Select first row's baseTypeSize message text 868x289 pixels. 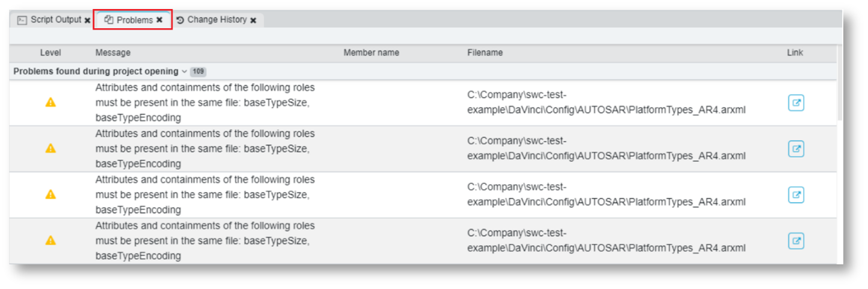pos(205,103)
